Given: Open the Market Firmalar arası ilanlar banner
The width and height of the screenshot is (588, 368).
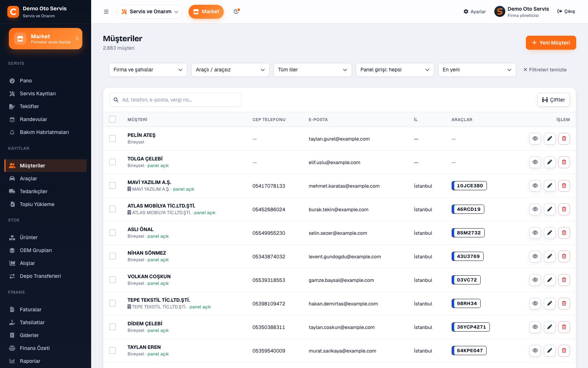Looking at the screenshot, I should (46, 39).
